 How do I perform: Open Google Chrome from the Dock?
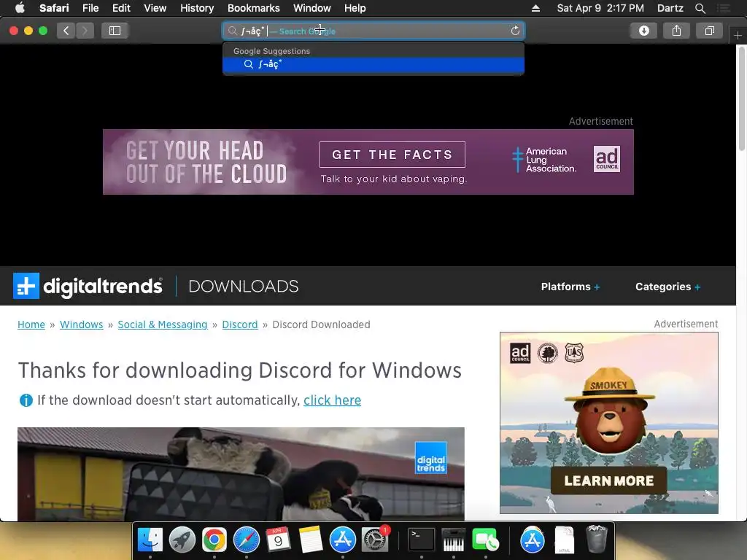(214, 540)
